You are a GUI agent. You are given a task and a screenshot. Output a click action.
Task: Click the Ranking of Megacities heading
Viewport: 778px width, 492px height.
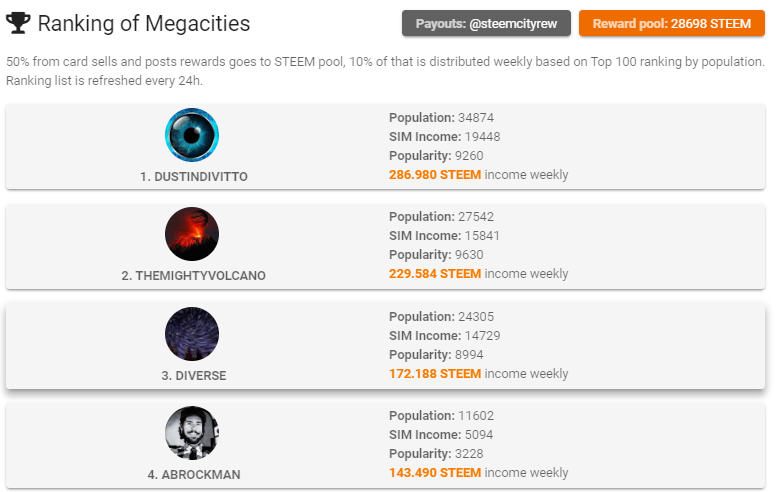[144, 23]
